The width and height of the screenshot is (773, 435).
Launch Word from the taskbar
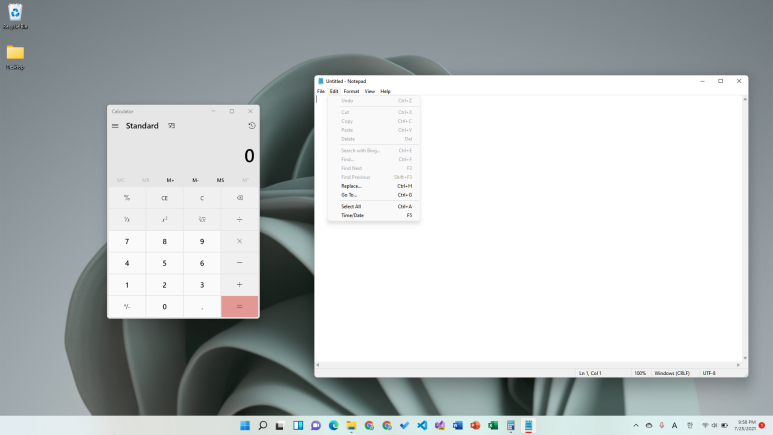457,426
